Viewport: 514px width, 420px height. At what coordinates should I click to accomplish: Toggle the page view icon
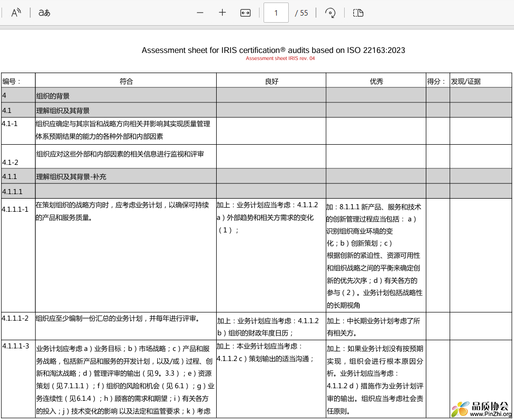pos(358,13)
